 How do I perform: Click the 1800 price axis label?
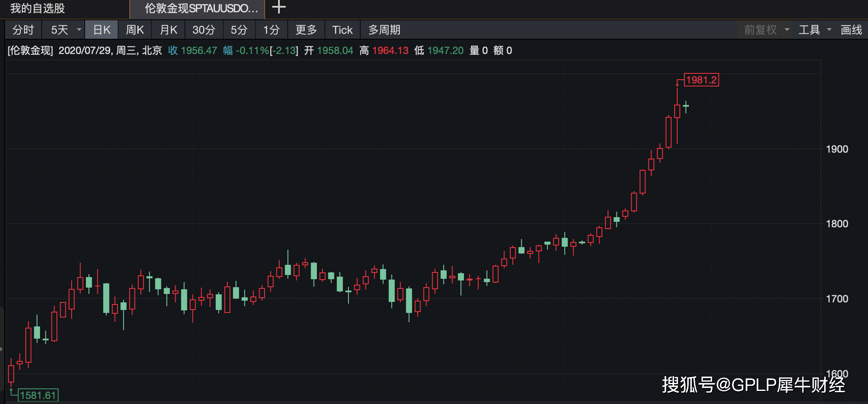(837, 224)
